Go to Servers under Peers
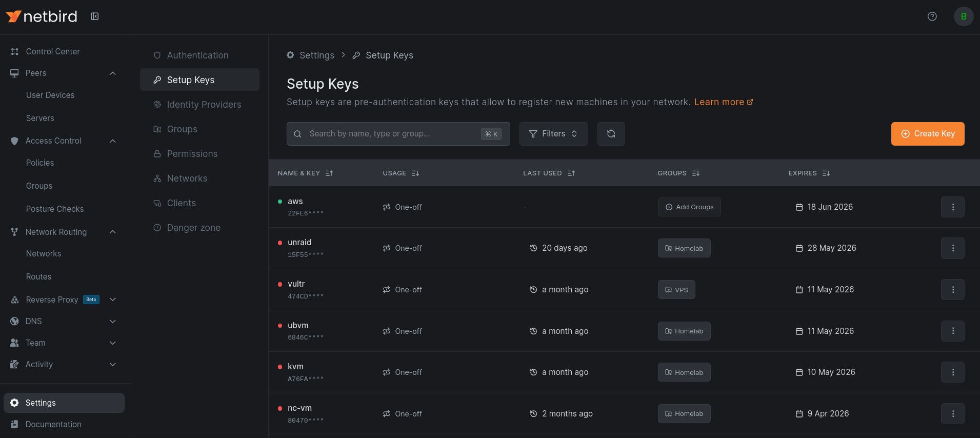This screenshot has height=438, width=980. (40, 118)
